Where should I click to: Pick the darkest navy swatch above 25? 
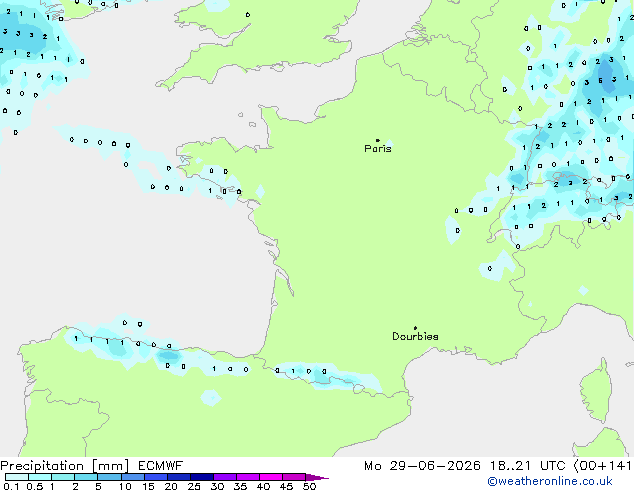(202, 477)
